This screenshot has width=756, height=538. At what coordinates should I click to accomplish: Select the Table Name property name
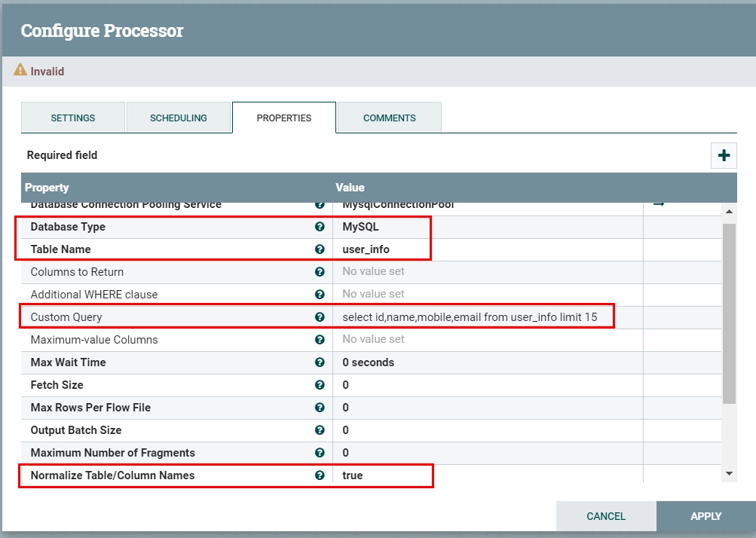coord(61,249)
